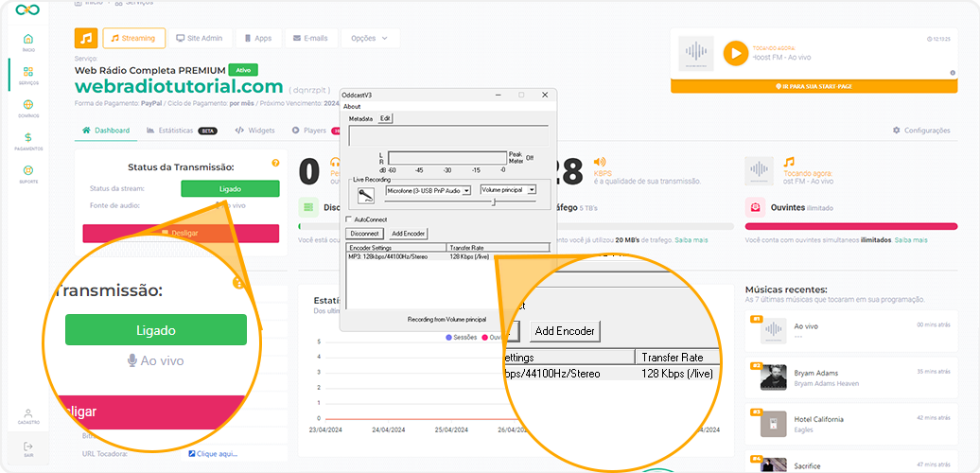Viewport: 980px width, 473px height.
Task: Click the microphone icon in Live Recording
Action: (366, 196)
